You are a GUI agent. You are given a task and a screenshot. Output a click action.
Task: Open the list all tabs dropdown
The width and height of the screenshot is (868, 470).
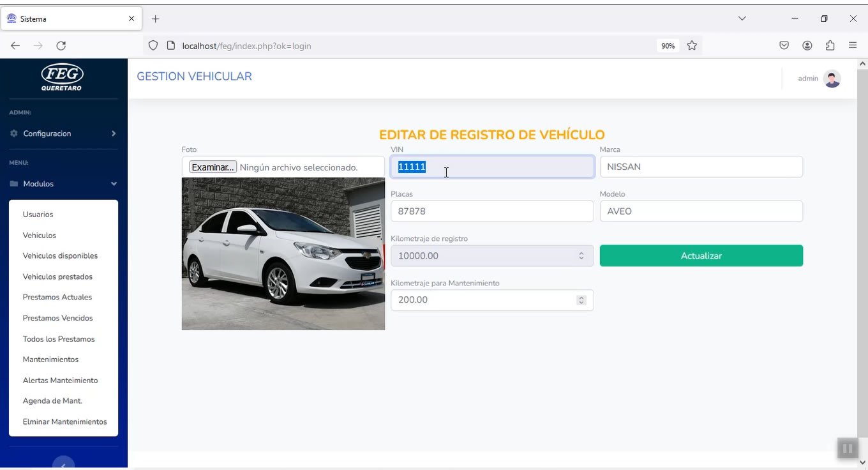tap(742, 19)
